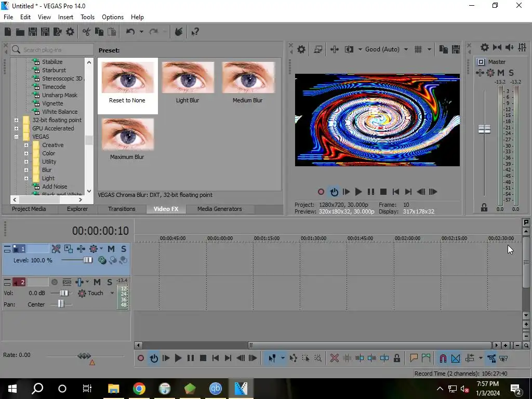Switch to the Media Generators tab
Viewport: 532px width, 399px height.
pos(220,209)
